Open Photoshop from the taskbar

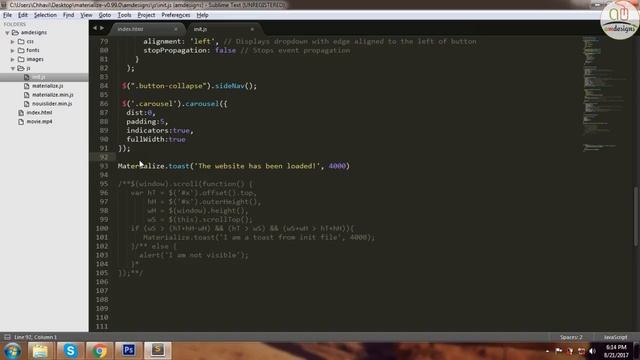click(129, 351)
